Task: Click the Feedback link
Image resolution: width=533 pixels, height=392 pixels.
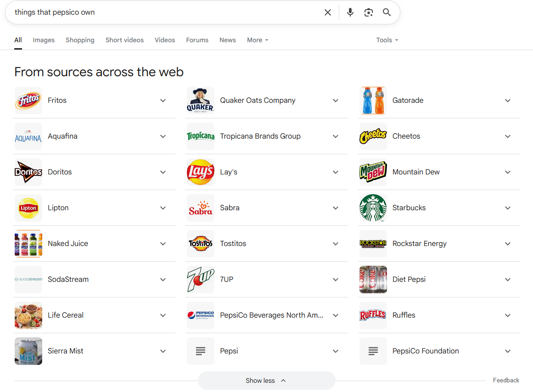Action: click(x=506, y=381)
